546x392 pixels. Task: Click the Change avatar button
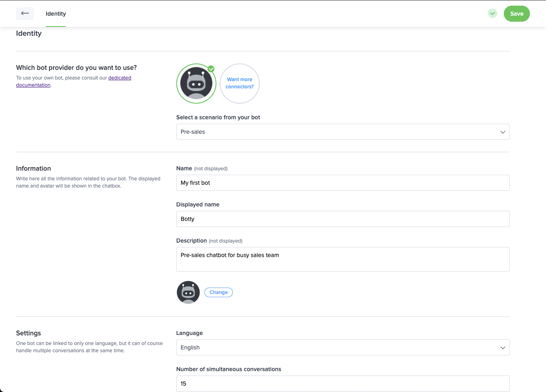(x=218, y=292)
